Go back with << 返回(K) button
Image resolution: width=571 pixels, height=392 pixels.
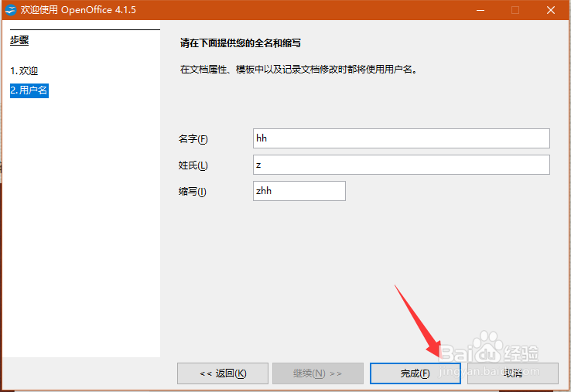[x=223, y=373]
